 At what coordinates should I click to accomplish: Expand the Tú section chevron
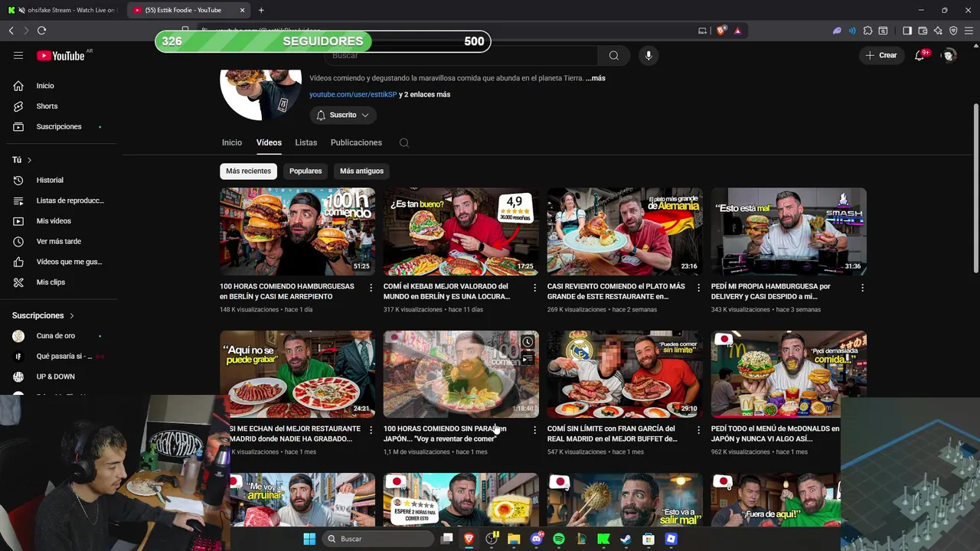[x=29, y=160]
